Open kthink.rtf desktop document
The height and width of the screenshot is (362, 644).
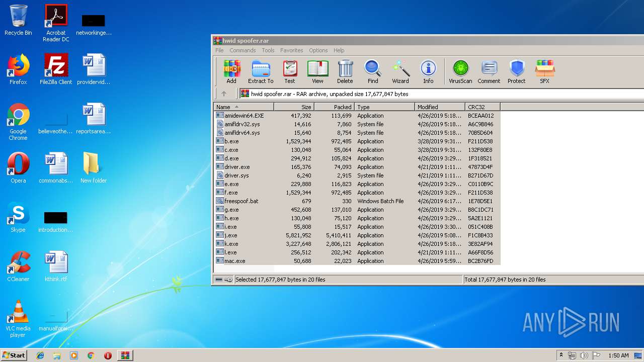tap(56, 266)
